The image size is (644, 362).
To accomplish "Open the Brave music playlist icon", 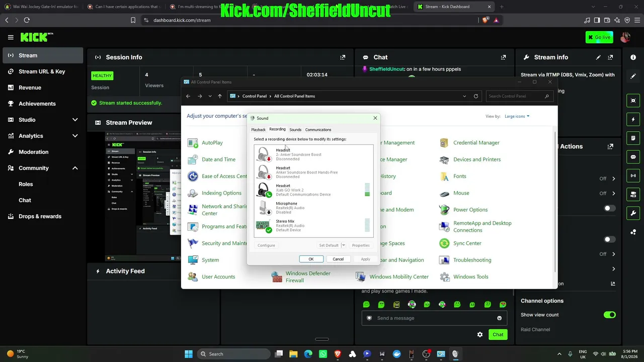I will point(587,20).
